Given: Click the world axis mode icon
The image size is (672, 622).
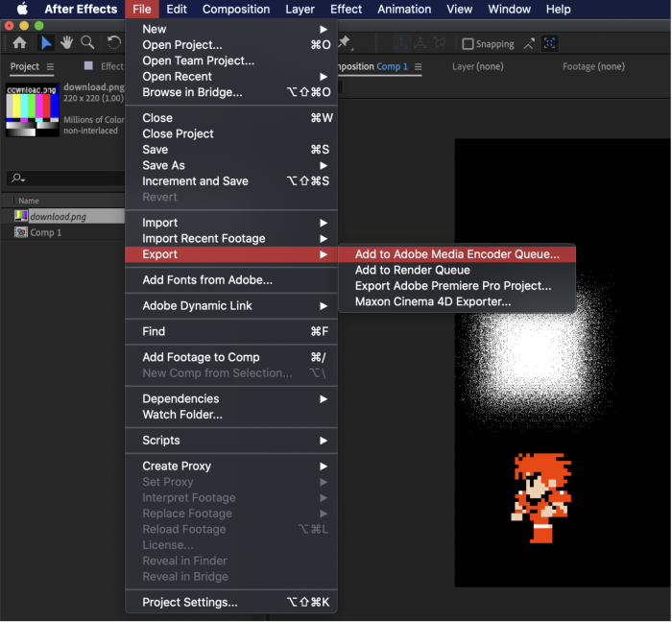Looking at the screenshot, I should (420, 43).
